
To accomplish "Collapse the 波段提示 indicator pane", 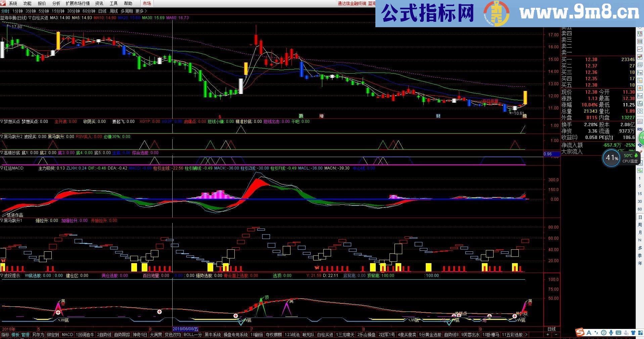I will click(3, 275).
